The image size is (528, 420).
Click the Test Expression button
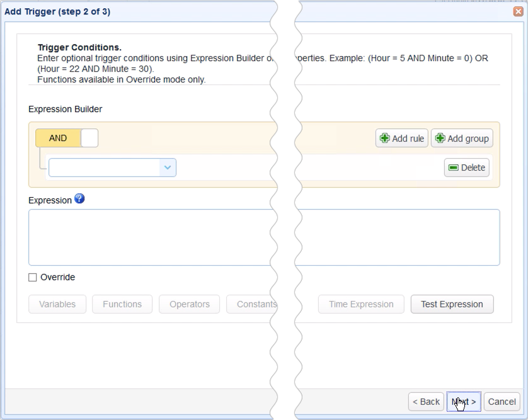452,304
